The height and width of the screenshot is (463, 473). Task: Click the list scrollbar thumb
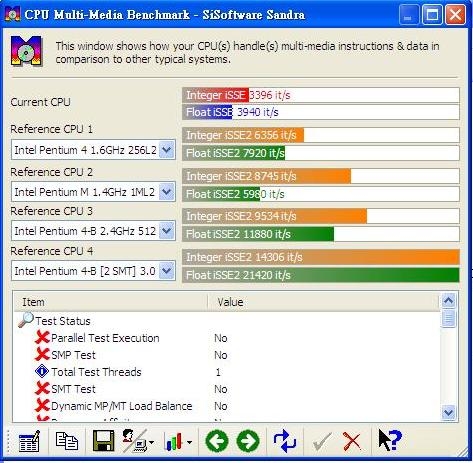[x=448, y=318]
